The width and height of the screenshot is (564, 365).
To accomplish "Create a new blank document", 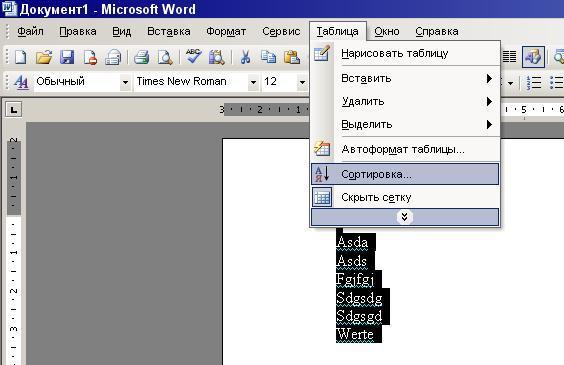I will click(20, 57).
